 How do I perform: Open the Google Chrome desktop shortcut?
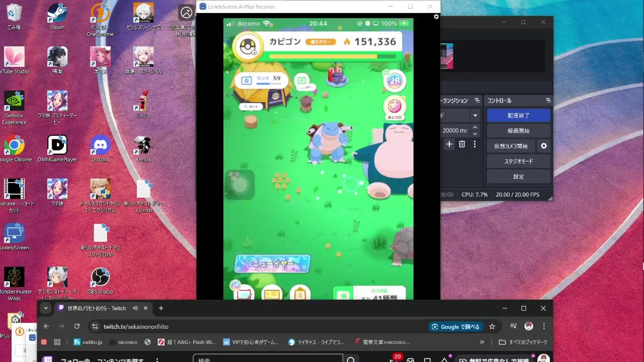[14, 149]
